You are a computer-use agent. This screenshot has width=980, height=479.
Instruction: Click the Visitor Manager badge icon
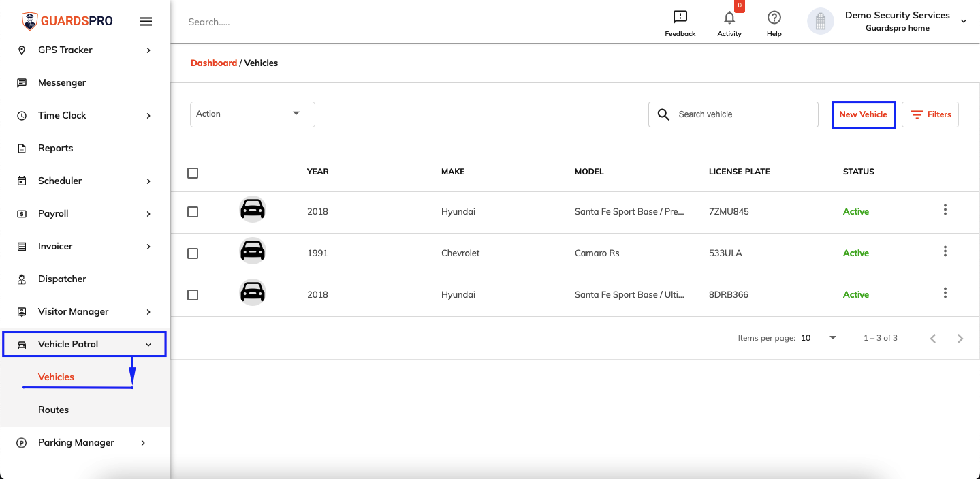[22, 311]
